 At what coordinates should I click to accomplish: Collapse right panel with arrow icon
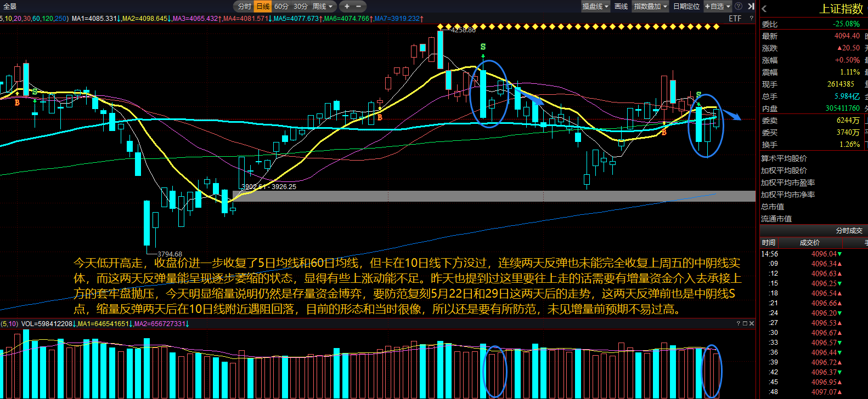pyautogui.click(x=751, y=7)
